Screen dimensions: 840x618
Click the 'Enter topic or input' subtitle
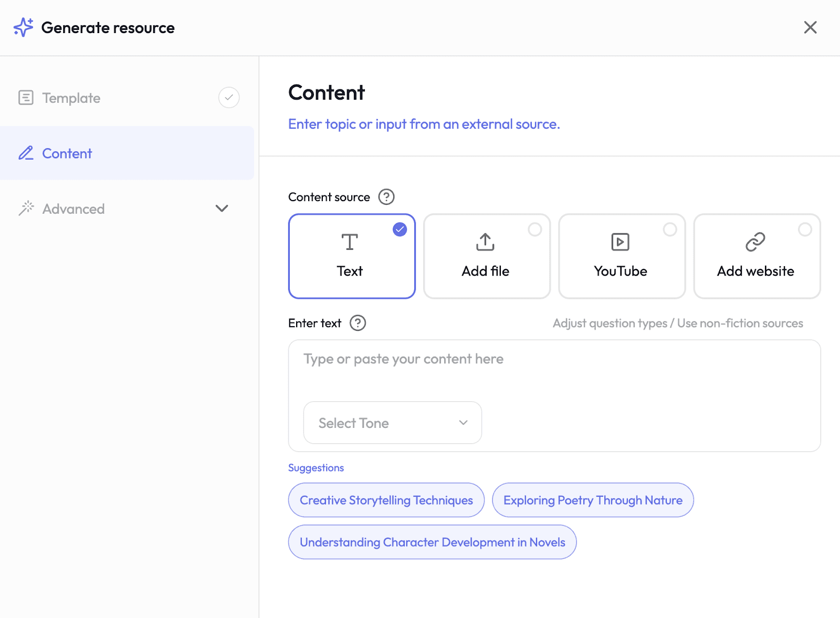(x=424, y=124)
